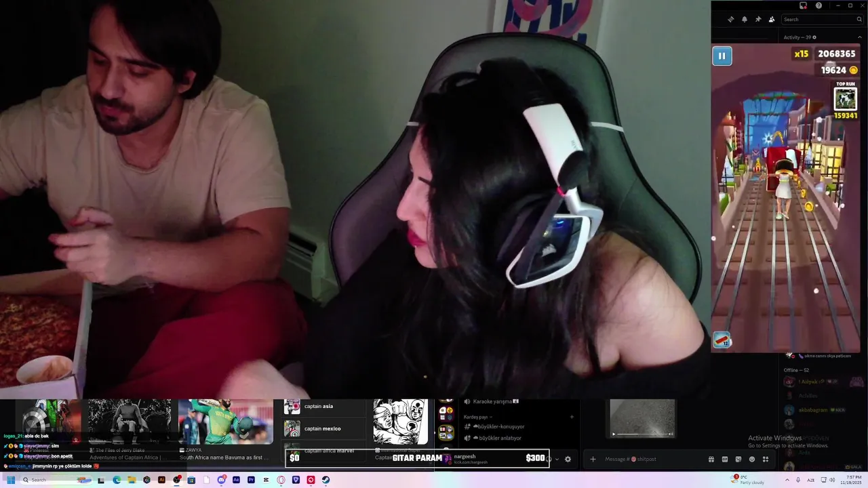Screen dimensions: 868x488
Task: Open Adobe Illustrator from taskbar
Action: click(x=161, y=480)
